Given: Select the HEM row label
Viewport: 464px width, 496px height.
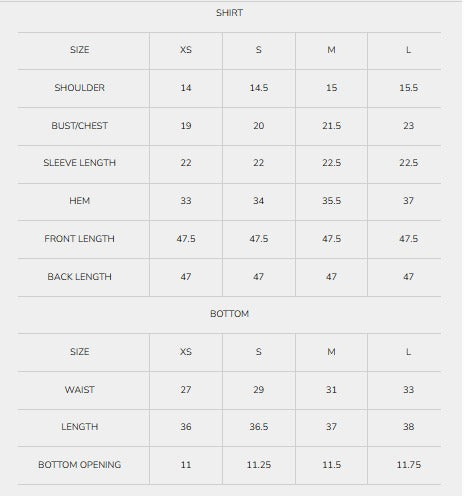Looking at the screenshot, I should point(80,201).
